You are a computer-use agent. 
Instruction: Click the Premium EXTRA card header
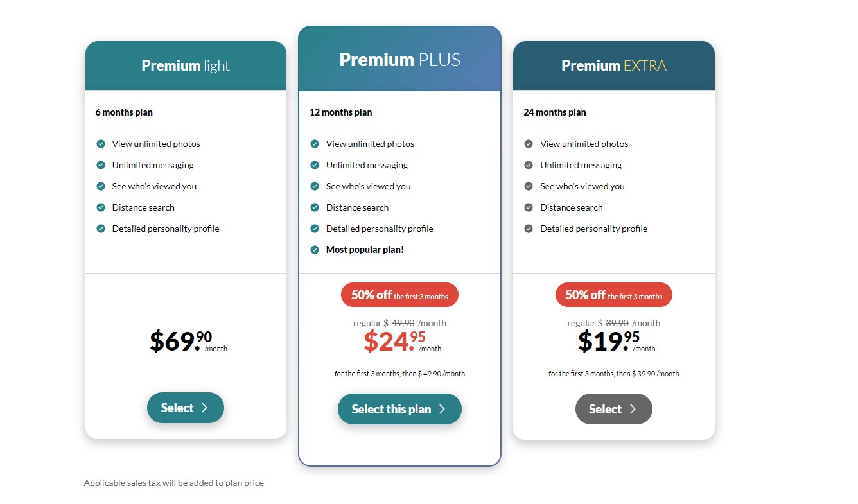point(613,65)
